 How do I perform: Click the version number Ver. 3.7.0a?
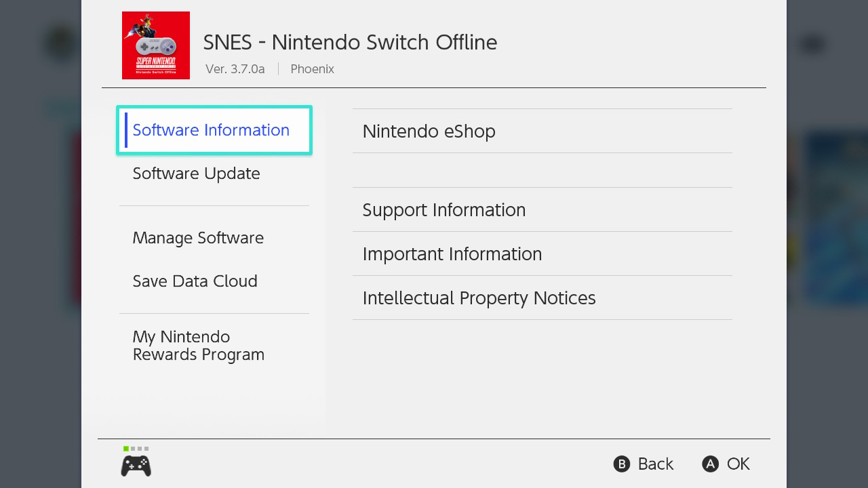click(x=235, y=69)
